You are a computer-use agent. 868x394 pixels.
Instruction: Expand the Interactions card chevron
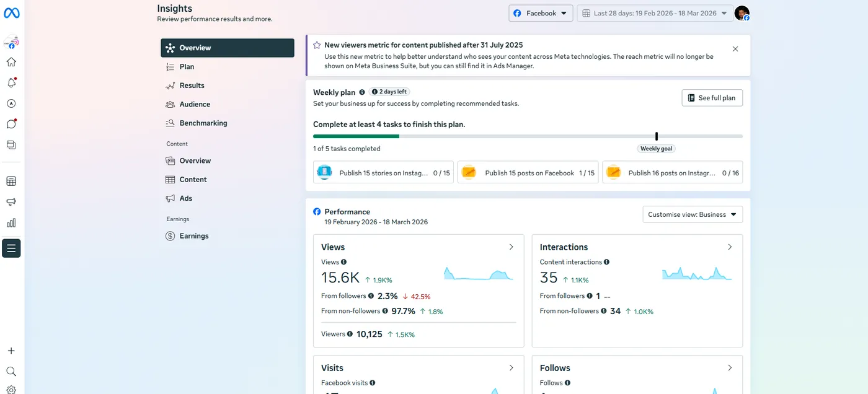coord(730,247)
